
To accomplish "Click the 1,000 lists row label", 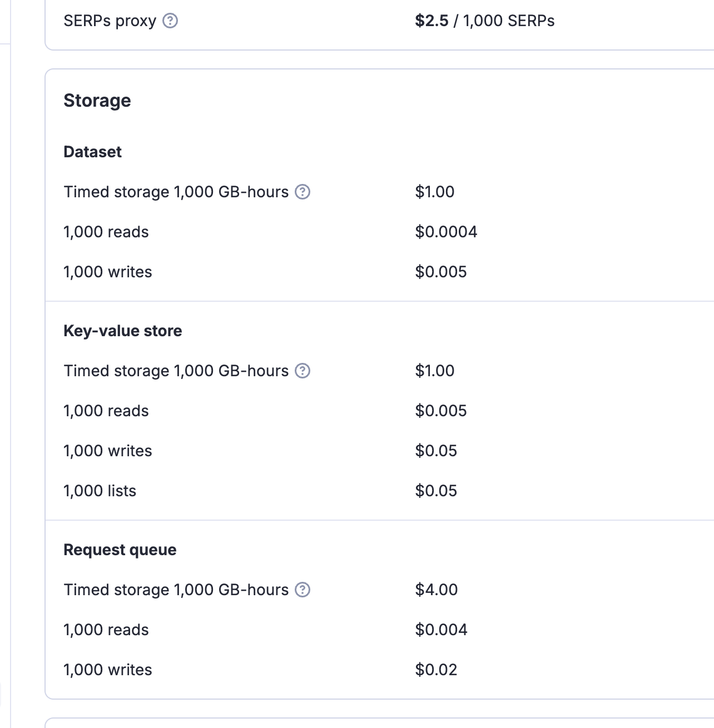I will coord(100,491).
